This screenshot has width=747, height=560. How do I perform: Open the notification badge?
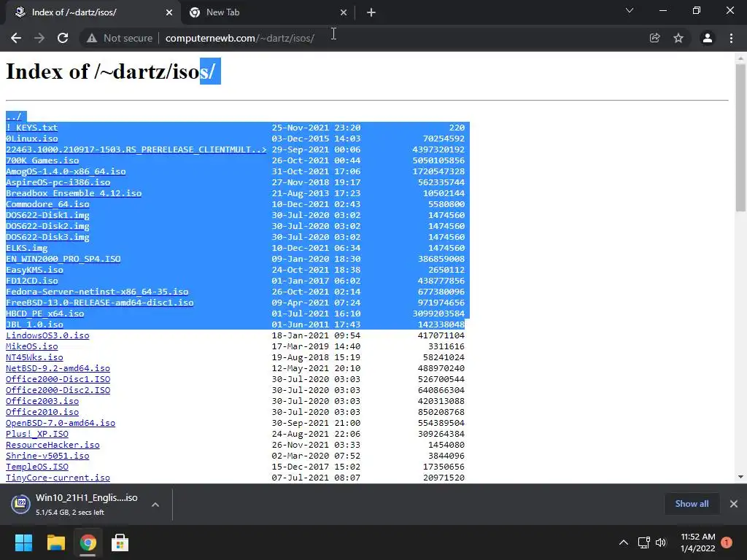coord(727,542)
